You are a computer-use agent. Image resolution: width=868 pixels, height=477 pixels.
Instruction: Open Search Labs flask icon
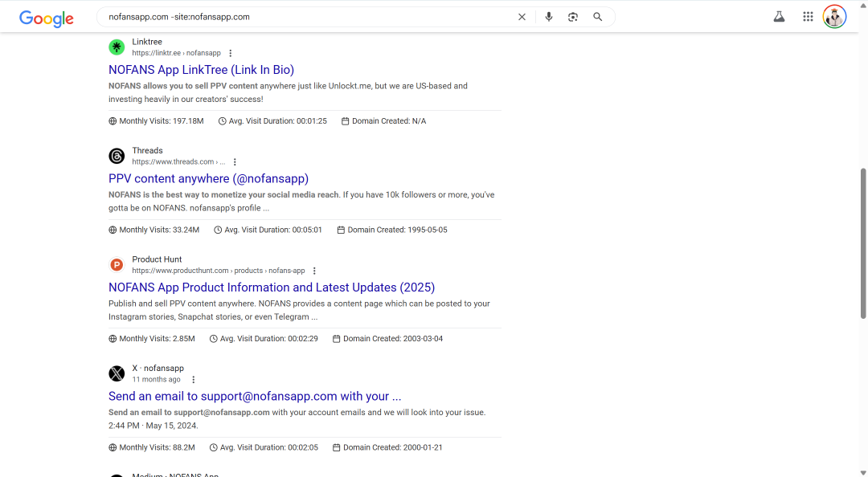click(x=779, y=17)
